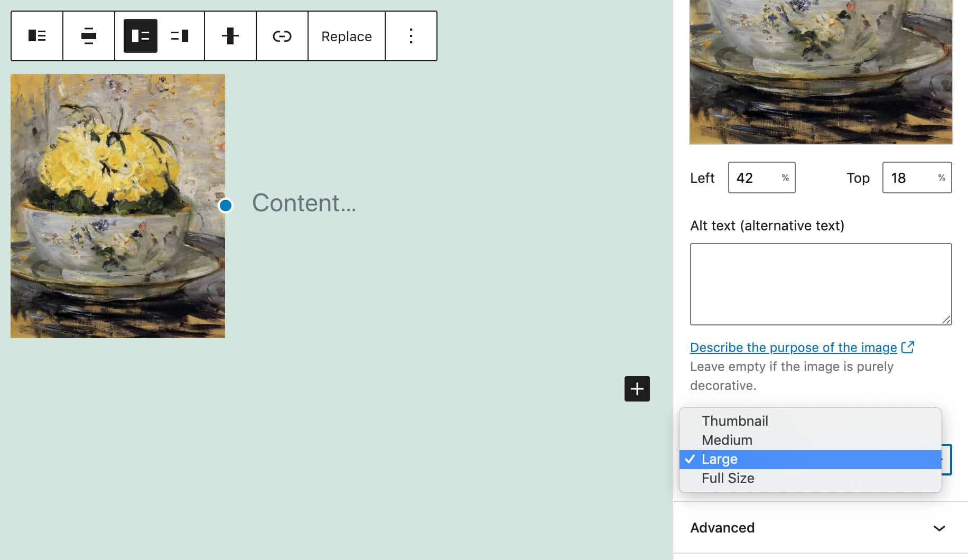Pick the Full Size option
This screenshot has height=560, width=968.
point(728,478)
